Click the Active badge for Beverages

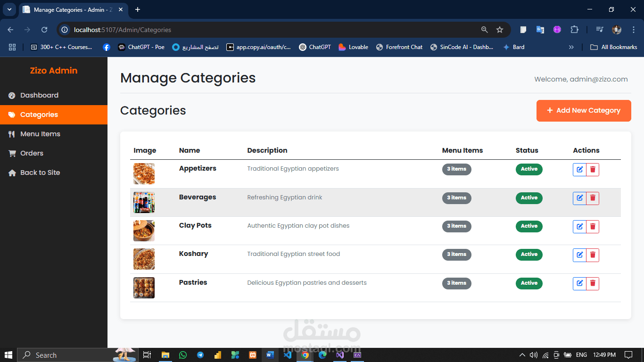tap(529, 198)
